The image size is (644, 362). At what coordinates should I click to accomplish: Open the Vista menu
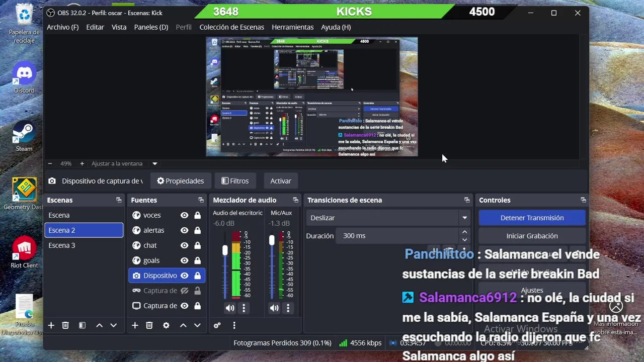point(119,27)
